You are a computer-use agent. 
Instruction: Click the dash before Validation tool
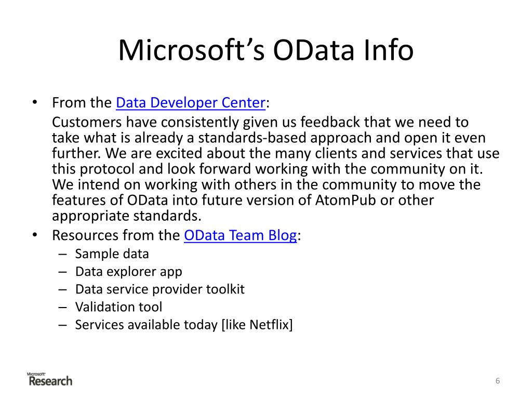click(62, 307)
